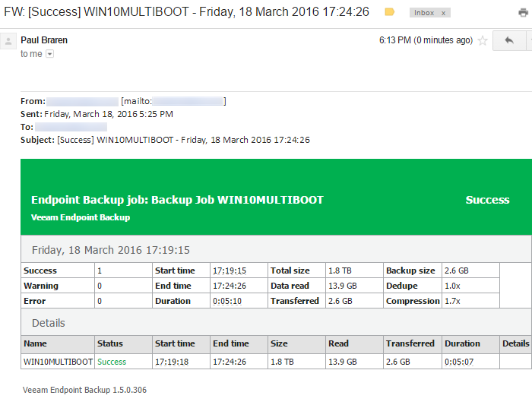Viewport: 532px width, 405px height.
Task: Star this message from Paul Braren
Action: tap(483, 41)
